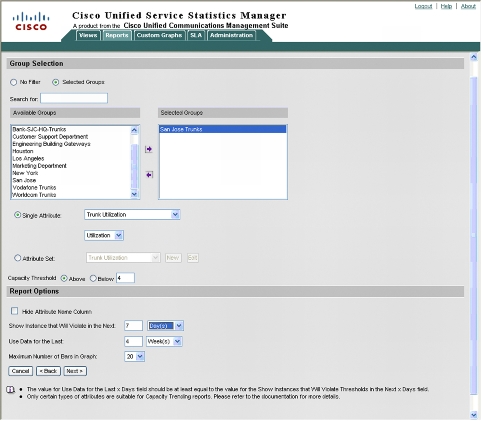Open the Help link

[446, 6]
